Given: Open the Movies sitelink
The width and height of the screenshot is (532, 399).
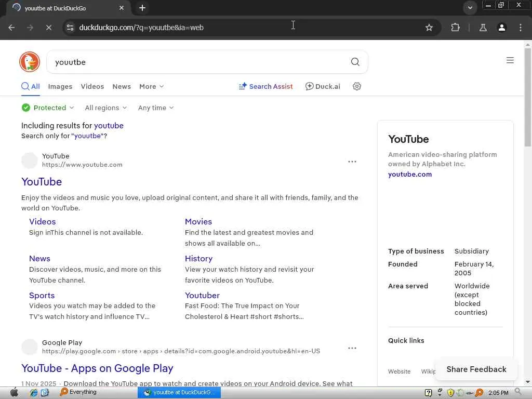Looking at the screenshot, I should pos(198,221).
